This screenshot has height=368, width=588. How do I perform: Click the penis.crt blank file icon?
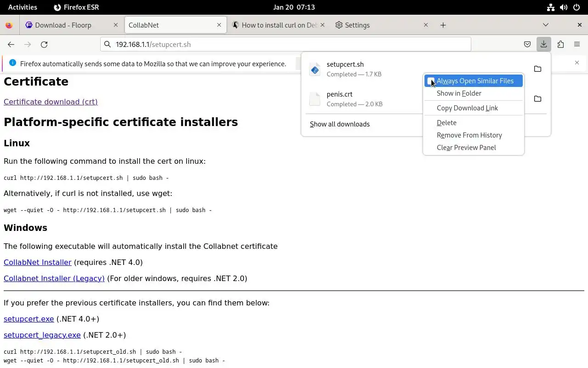tap(315, 99)
